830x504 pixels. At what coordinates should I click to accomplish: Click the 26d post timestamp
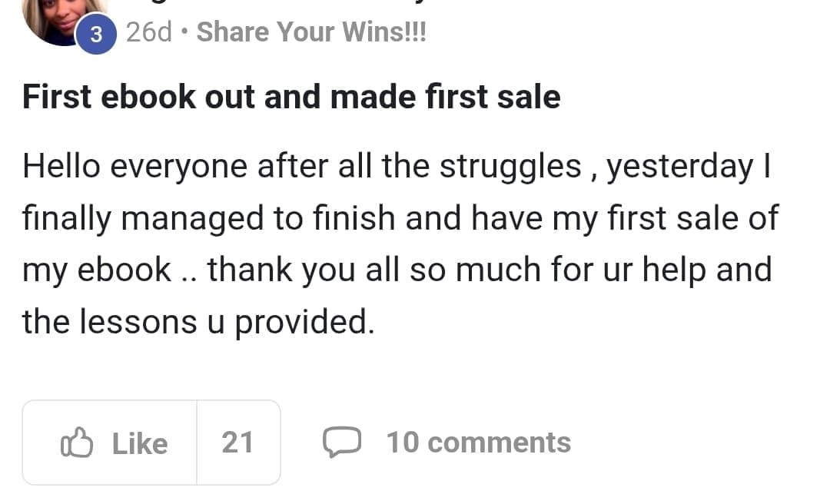(x=148, y=32)
